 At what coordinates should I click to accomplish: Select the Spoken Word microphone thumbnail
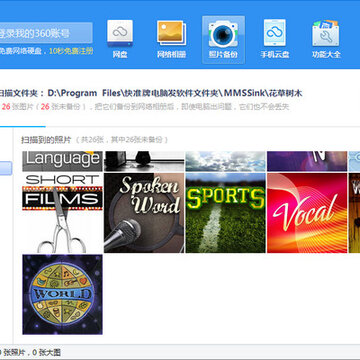[144, 213]
